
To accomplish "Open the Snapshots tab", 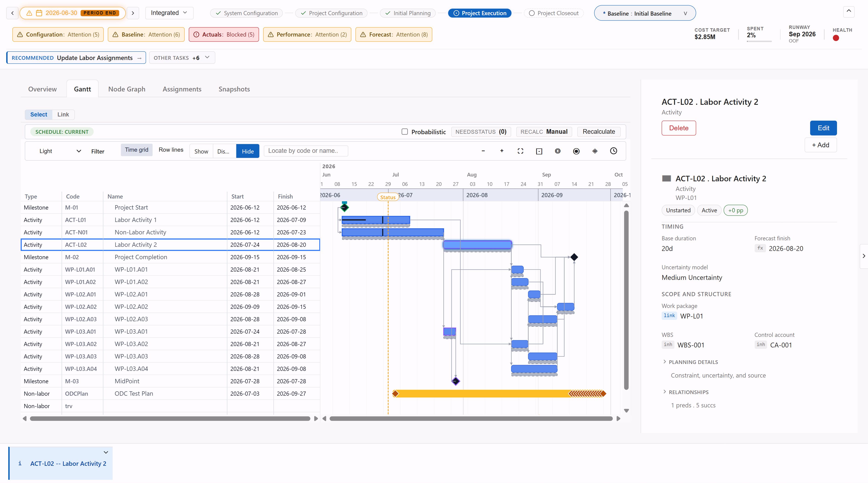I will pos(234,89).
